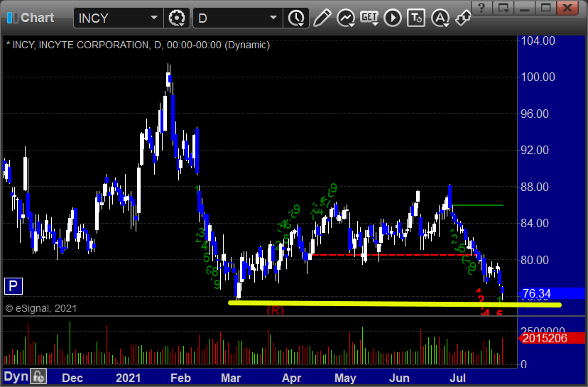This screenshot has height=387, width=588.
Task: Open the GET studies menu
Action: 369,18
